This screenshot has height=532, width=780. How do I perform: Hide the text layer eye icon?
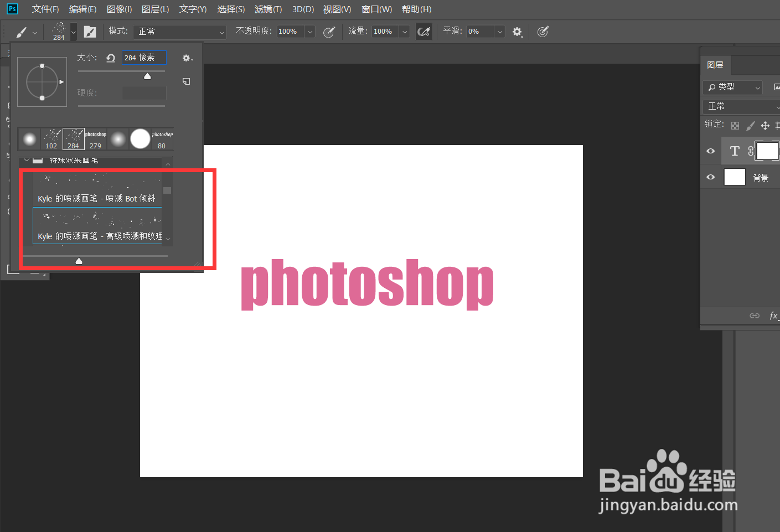pos(711,151)
